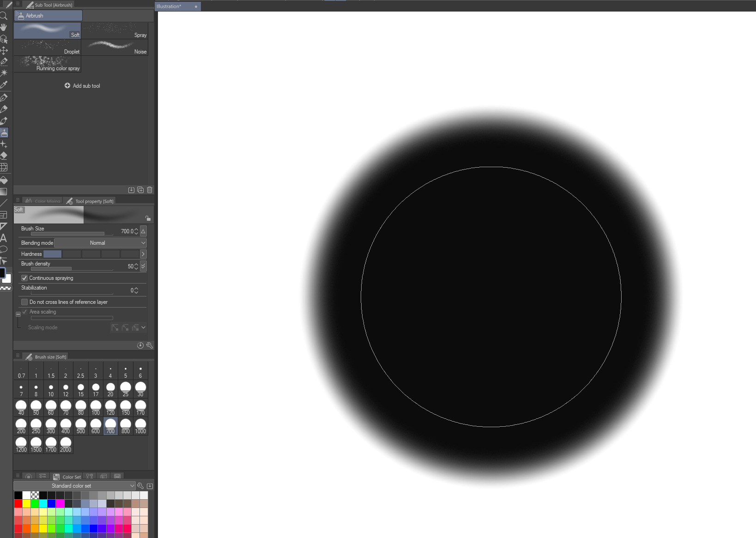Select the Hand move-view tool
Image resolution: width=756 pixels, height=538 pixels.
pyautogui.click(x=4, y=27)
